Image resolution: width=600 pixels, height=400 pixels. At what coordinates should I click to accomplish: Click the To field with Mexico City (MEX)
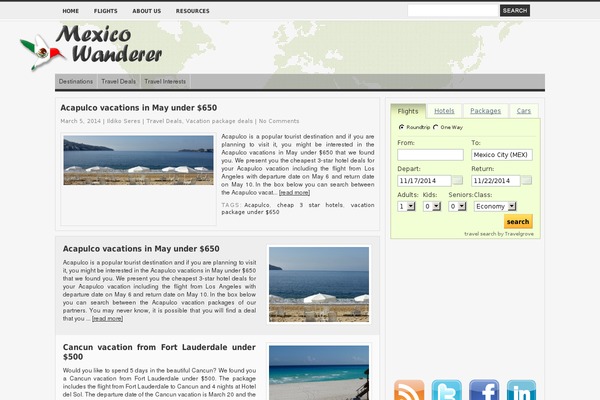click(x=502, y=155)
